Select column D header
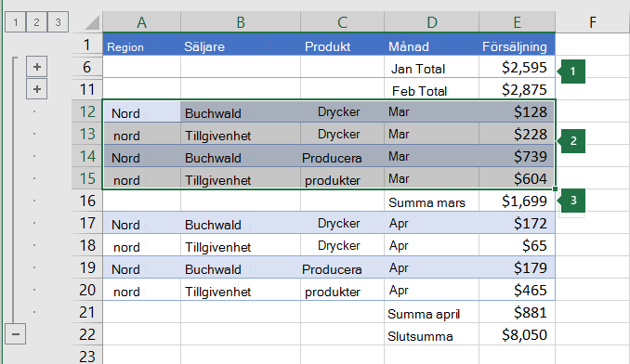This screenshot has width=630, height=364. coord(431,22)
